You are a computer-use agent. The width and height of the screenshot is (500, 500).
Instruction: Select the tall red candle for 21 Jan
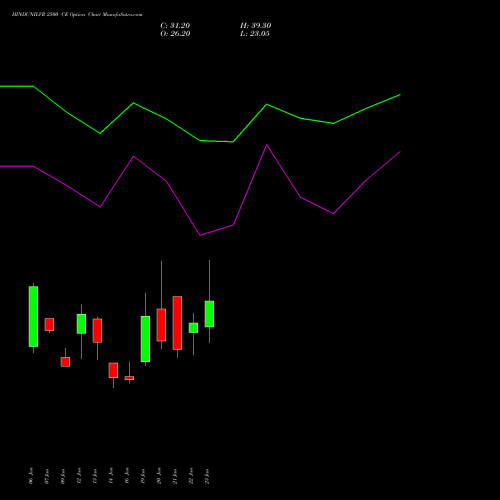coord(177,323)
